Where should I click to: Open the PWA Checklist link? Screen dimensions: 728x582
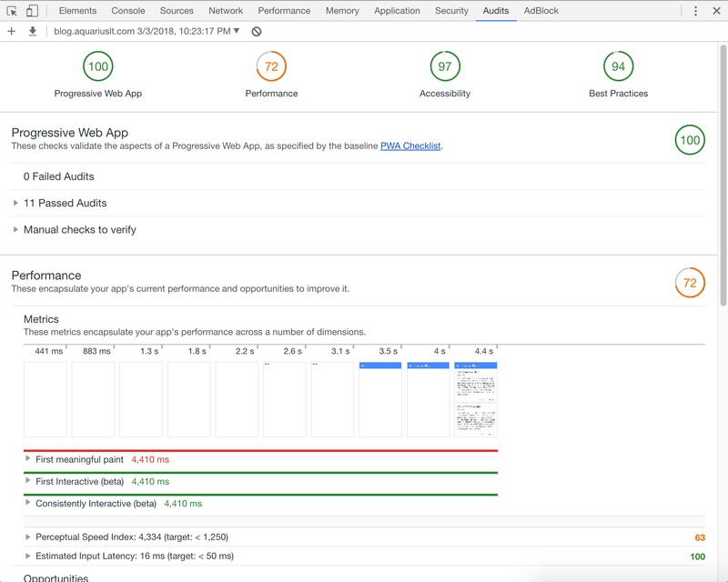pos(410,145)
